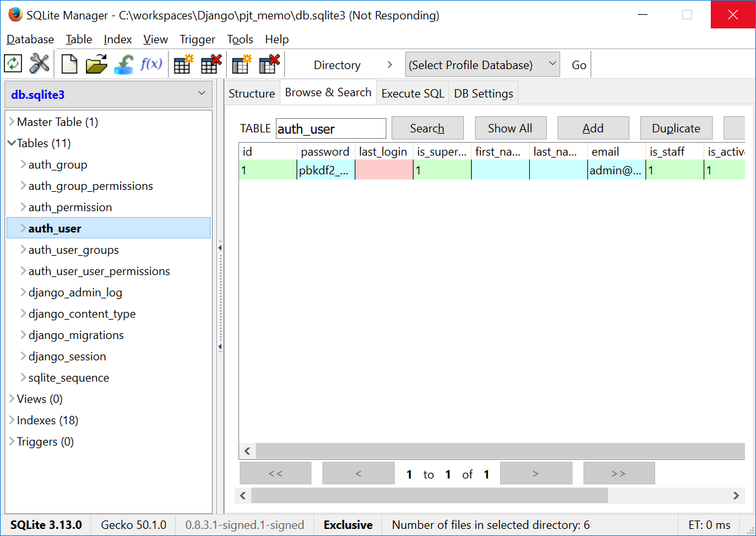Open the wrench and screwdriver options icon
The width and height of the screenshot is (756, 536).
point(39,64)
